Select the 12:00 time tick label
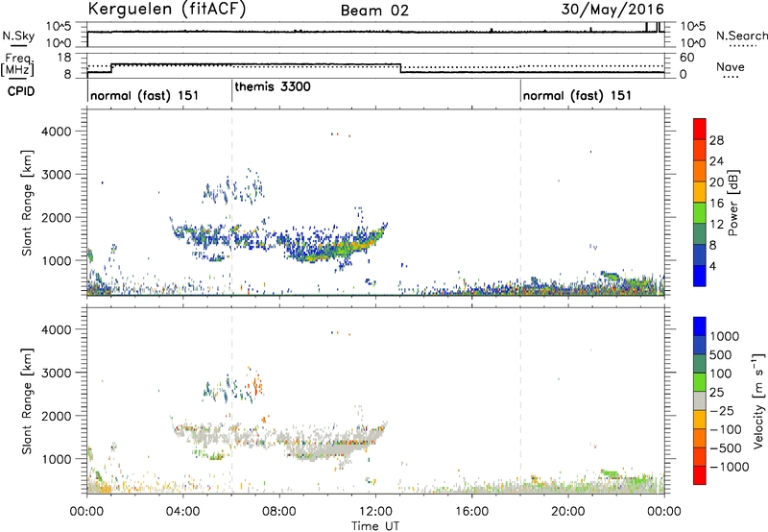The image size is (768, 532). pyautogui.click(x=375, y=512)
